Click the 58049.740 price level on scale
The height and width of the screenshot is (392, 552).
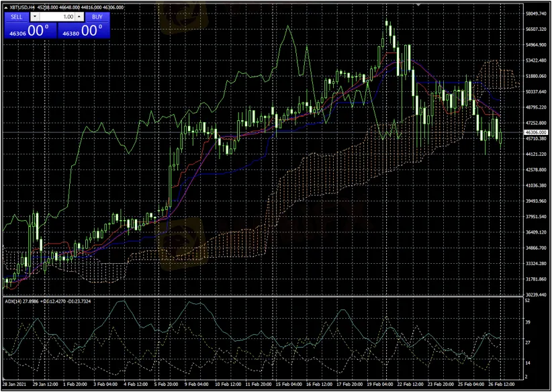click(x=537, y=13)
